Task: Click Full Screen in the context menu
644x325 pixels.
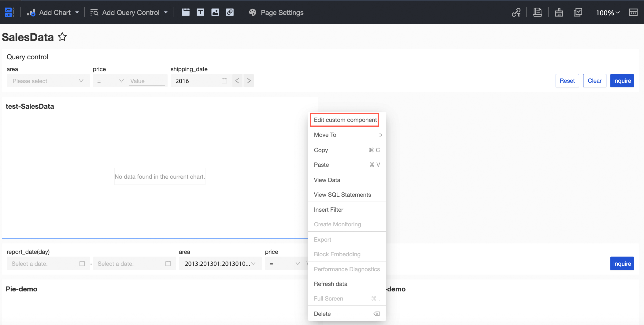Action: 347,298
